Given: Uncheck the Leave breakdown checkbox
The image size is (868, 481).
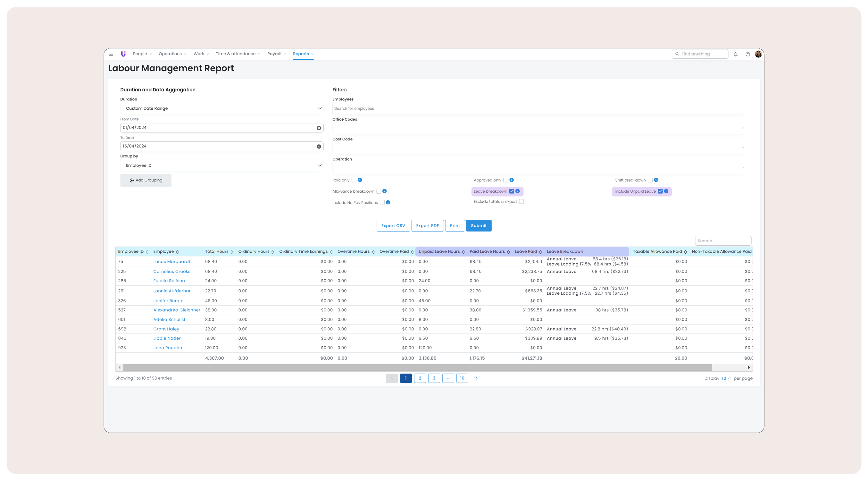Looking at the screenshot, I should point(512,191).
